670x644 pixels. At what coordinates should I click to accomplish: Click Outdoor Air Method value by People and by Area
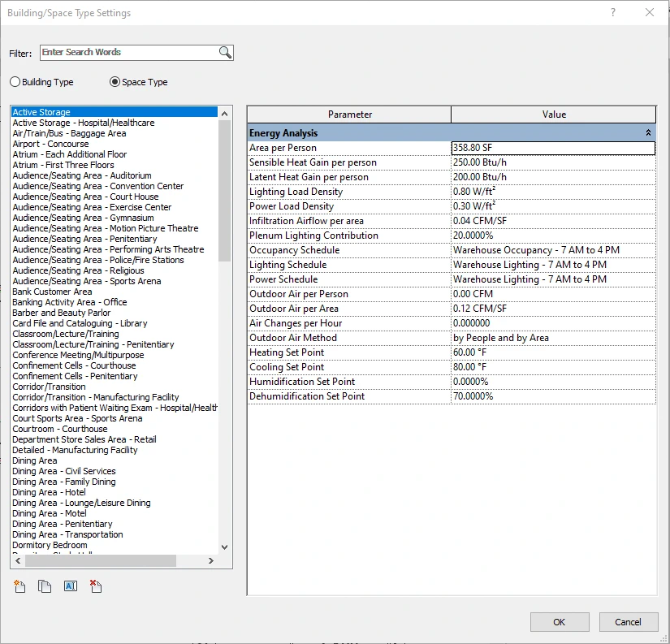553,338
